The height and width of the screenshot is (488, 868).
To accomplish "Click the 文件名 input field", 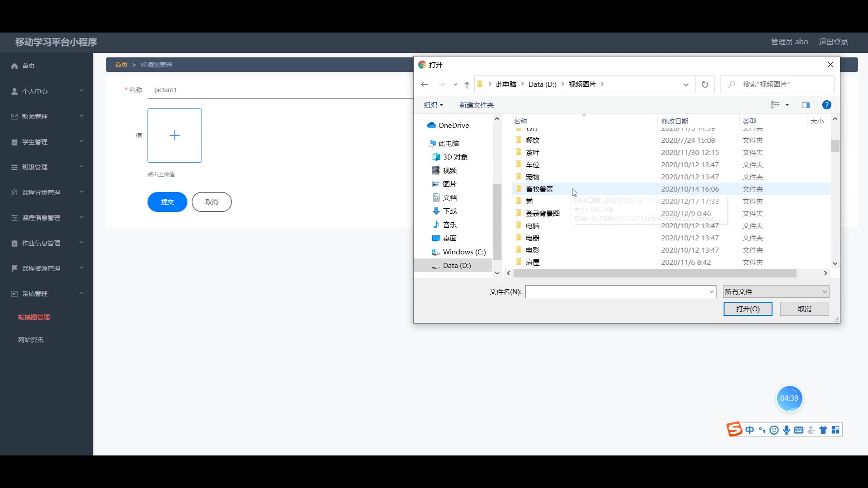I will [620, 291].
